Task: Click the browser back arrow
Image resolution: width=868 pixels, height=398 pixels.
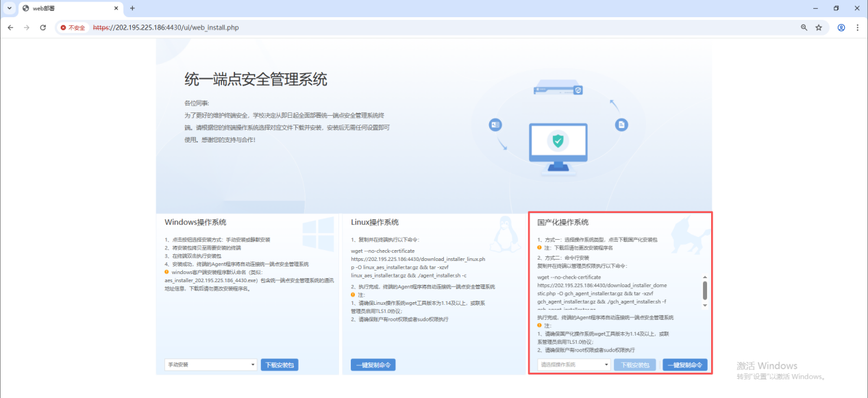Action: tap(10, 27)
